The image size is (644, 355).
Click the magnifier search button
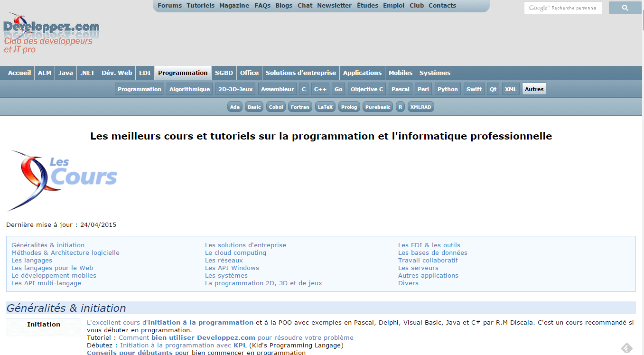[x=625, y=8]
